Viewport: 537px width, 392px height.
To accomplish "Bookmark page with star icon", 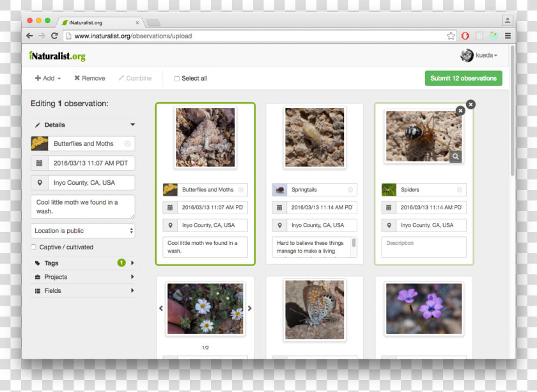I will point(451,36).
